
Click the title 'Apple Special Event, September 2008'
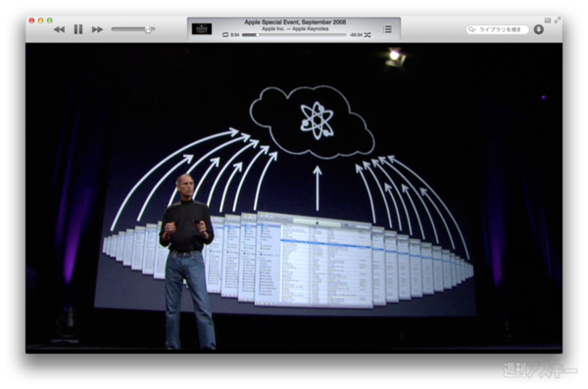tap(295, 23)
